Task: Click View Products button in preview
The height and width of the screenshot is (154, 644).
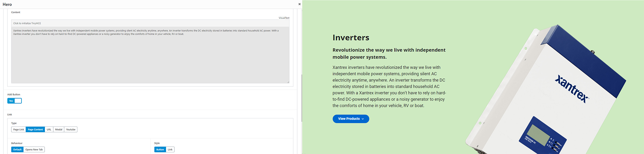Action: click(x=351, y=119)
